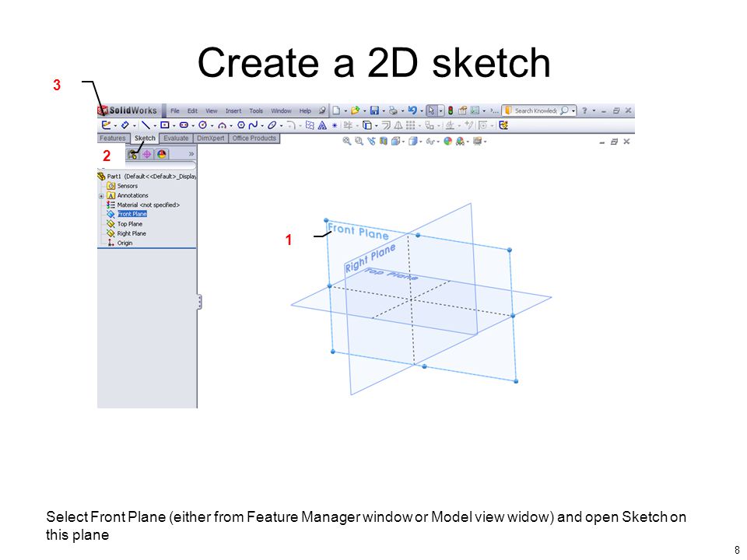747x560 pixels.
Task: Click the Section View icon
Action: coord(383,141)
